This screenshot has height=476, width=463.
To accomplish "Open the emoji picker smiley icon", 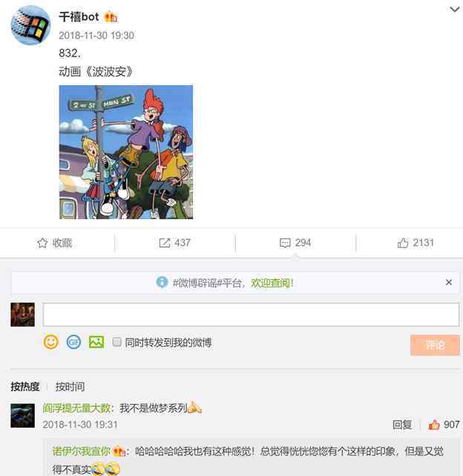I will (x=50, y=342).
